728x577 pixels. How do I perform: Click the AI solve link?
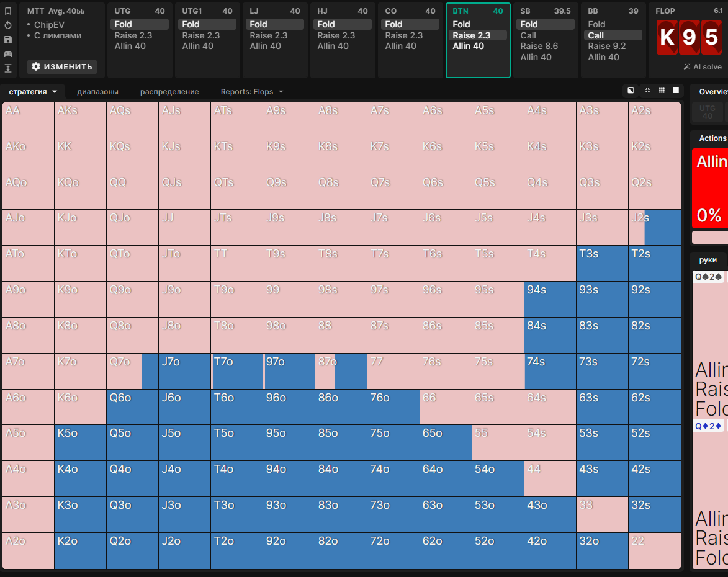(703, 67)
